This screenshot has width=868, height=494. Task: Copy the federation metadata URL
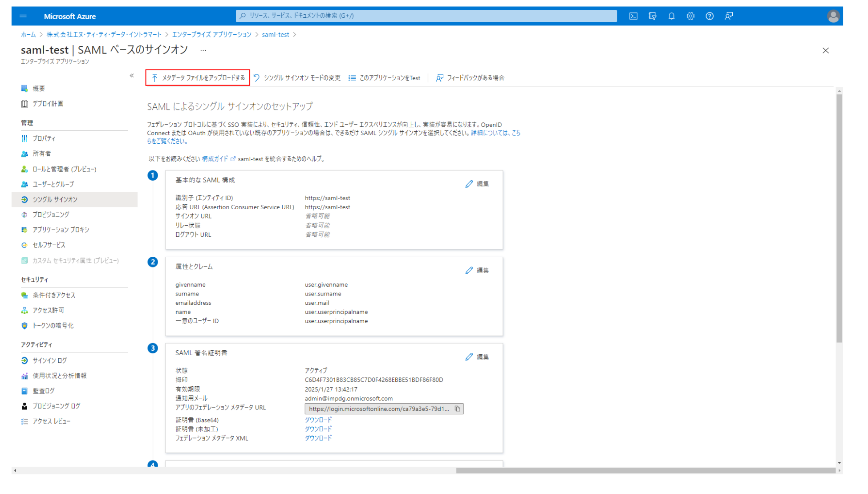tap(457, 409)
